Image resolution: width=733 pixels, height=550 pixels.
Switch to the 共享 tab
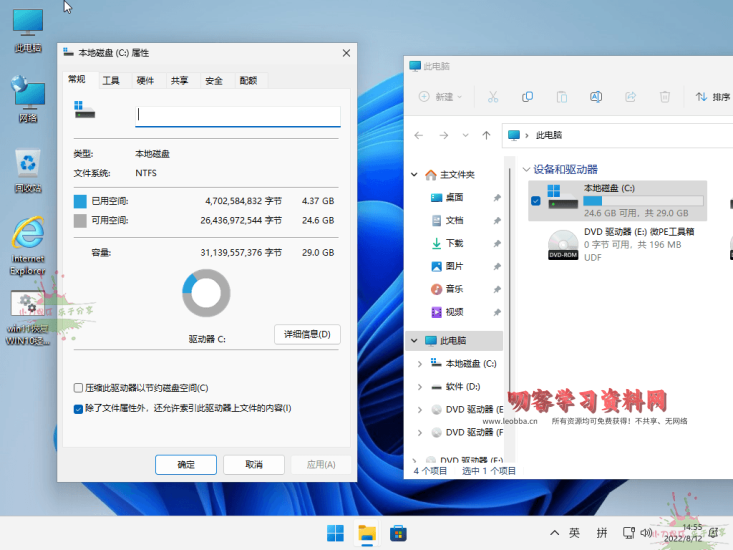coord(179,80)
